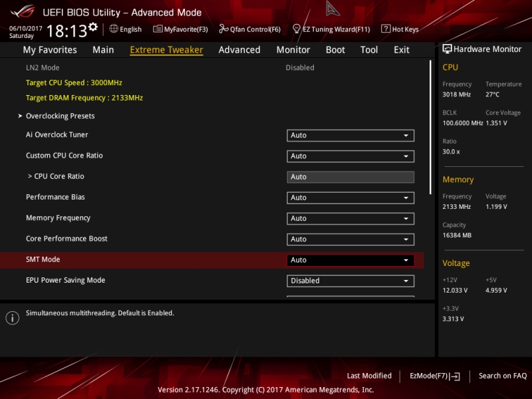Click Core Voltage value 1.351 V
Image resolution: width=532 pixels, height=399 pixels.
496,123
